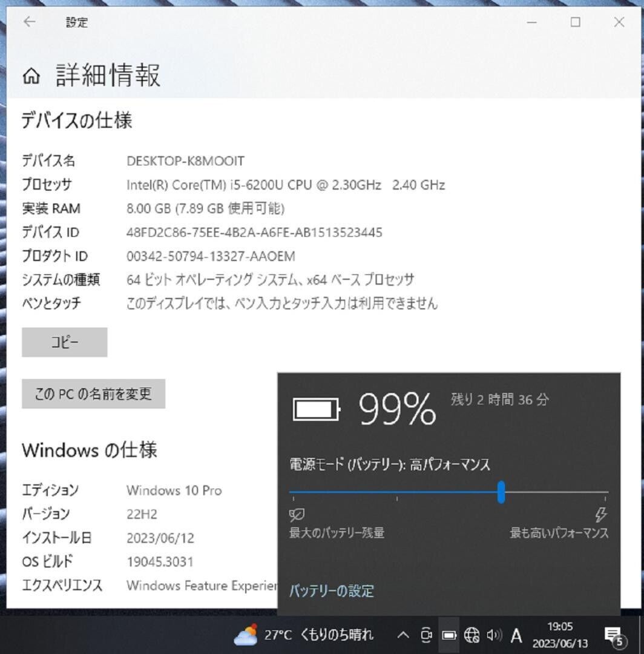Maximize the Settings window
Image resolution: width=644 pixels, height=654 pixels.
[x=575, y=22]
